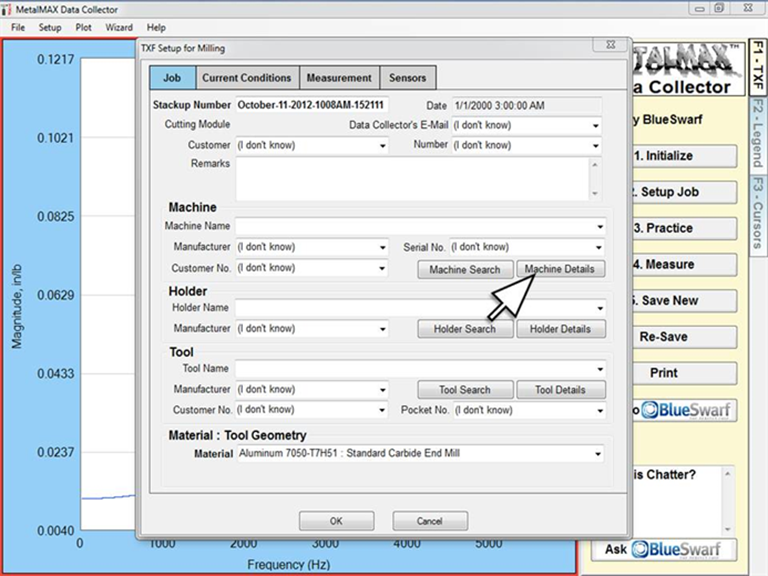Image resolution: width=768 pixels, height=576 pixels.
Task: Open the Wizard menu
Action: click(119, 27)
